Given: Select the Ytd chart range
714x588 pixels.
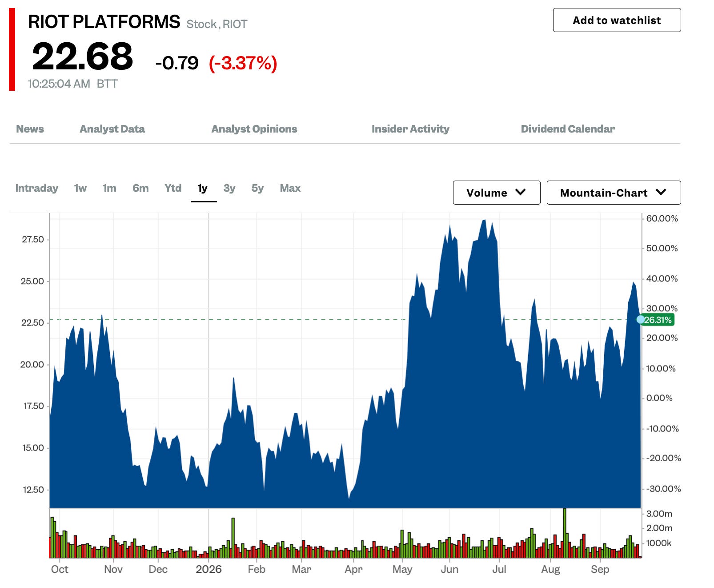Looking at the screenshot, I should [173, 188].
